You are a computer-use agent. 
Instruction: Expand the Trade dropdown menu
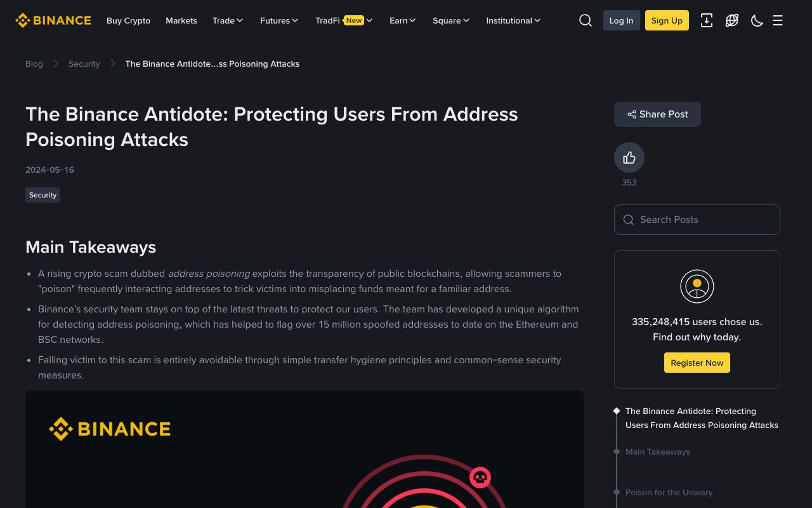228,20
